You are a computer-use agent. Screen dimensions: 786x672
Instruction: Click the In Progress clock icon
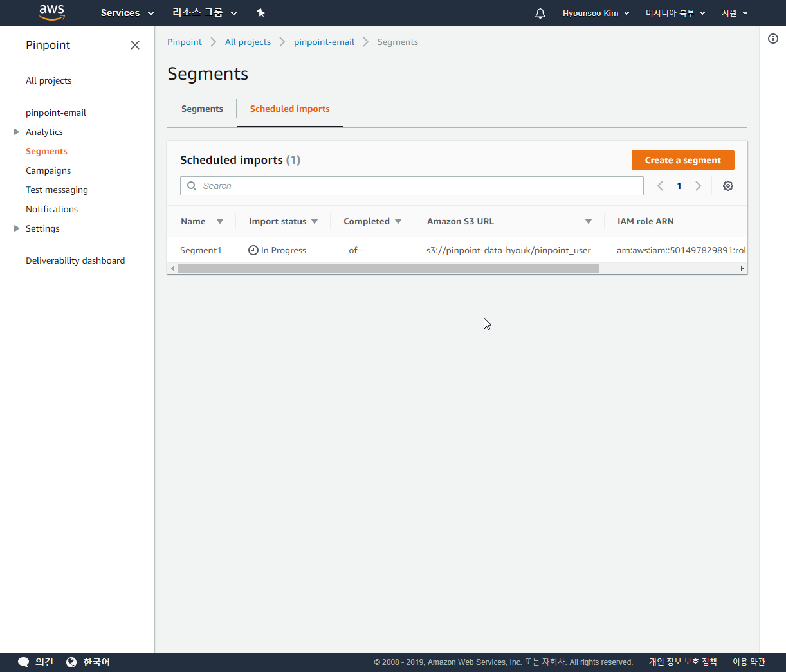coord(253,250)
